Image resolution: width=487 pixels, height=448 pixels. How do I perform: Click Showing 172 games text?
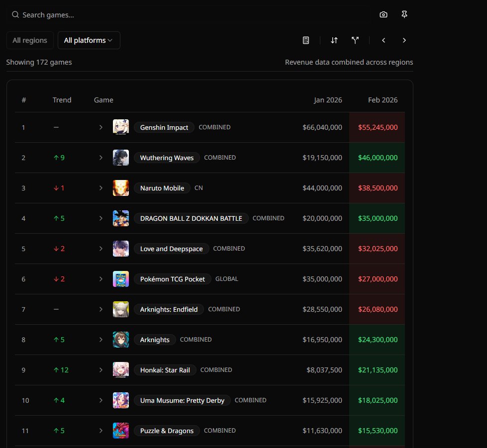coord(39,62)
